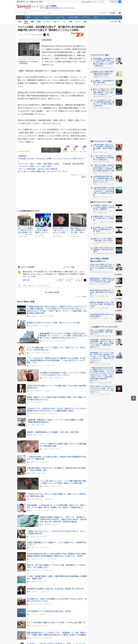React with わかりやすい light bulb icon
The width and height of the screenshot is (138, 644).
point(74,149)
